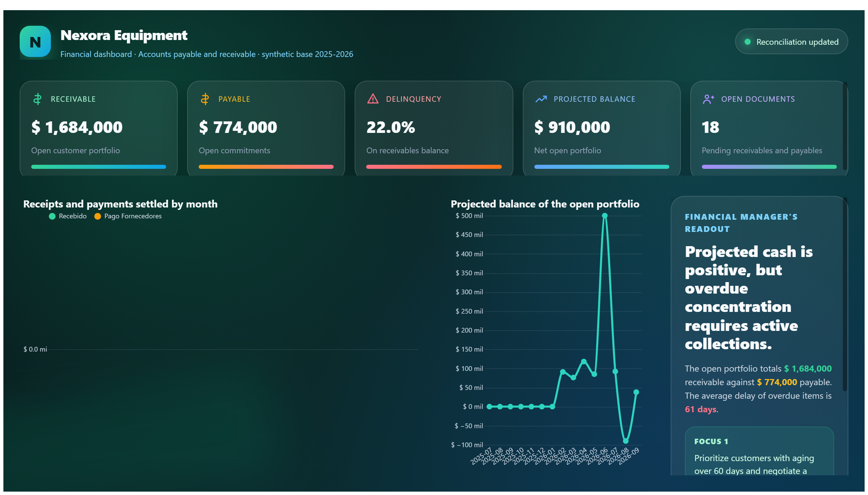Open the Focus 1 recommendation card

tap(759, 451)
